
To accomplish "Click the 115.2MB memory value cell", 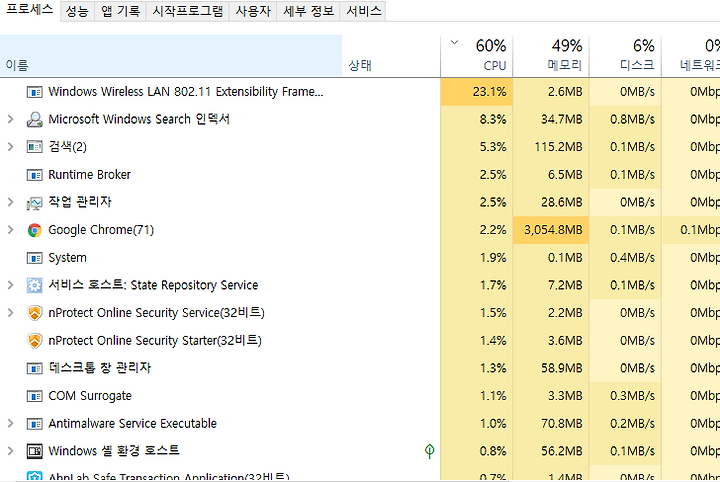I will (x=551, y=147).
